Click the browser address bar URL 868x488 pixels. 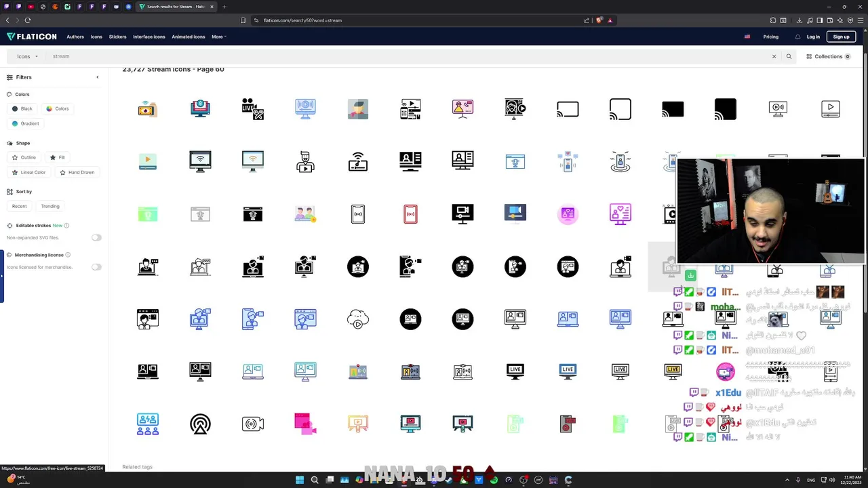[302, 20]
